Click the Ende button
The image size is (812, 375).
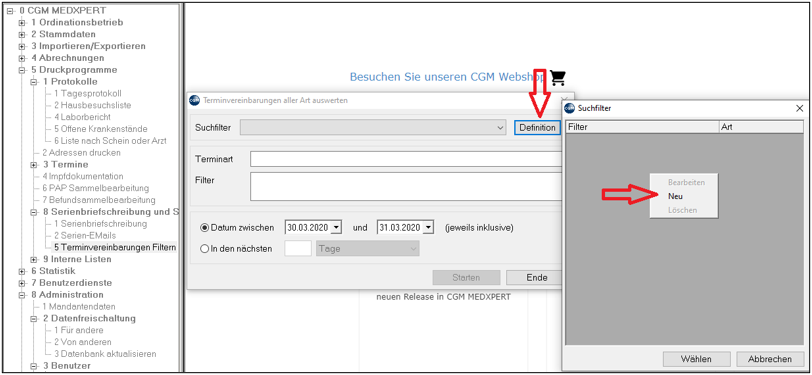pos(535,277)
